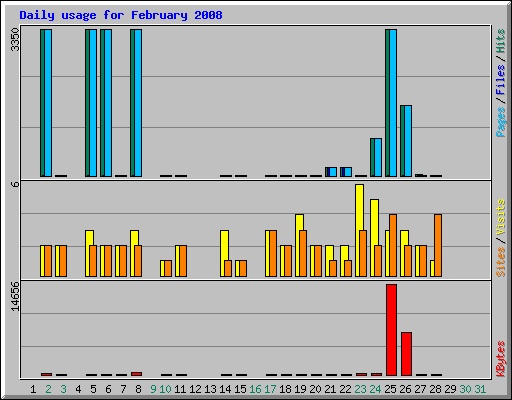Select day 28 on the axis
512x400 pixels.
(x=435, y=389)
